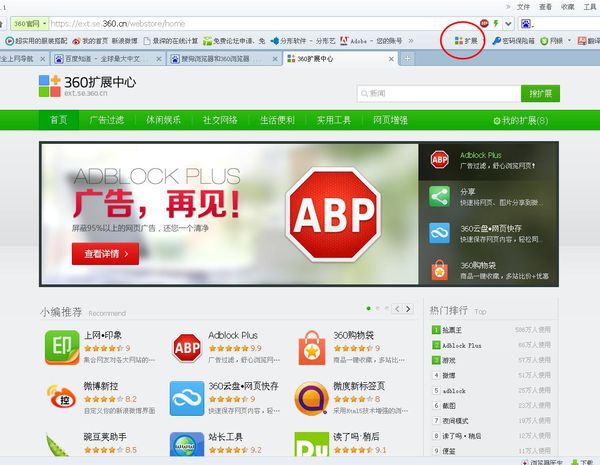Open the 收藏 menu

tap(567, 7)
